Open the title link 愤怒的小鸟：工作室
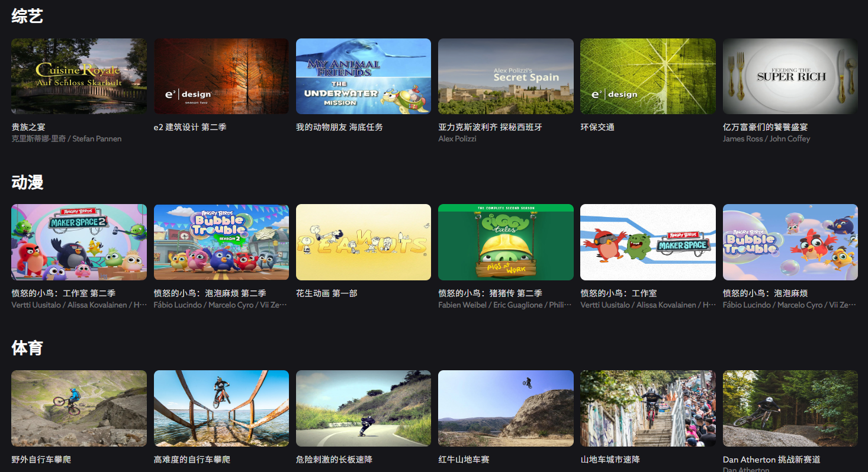 pos(618,293)
